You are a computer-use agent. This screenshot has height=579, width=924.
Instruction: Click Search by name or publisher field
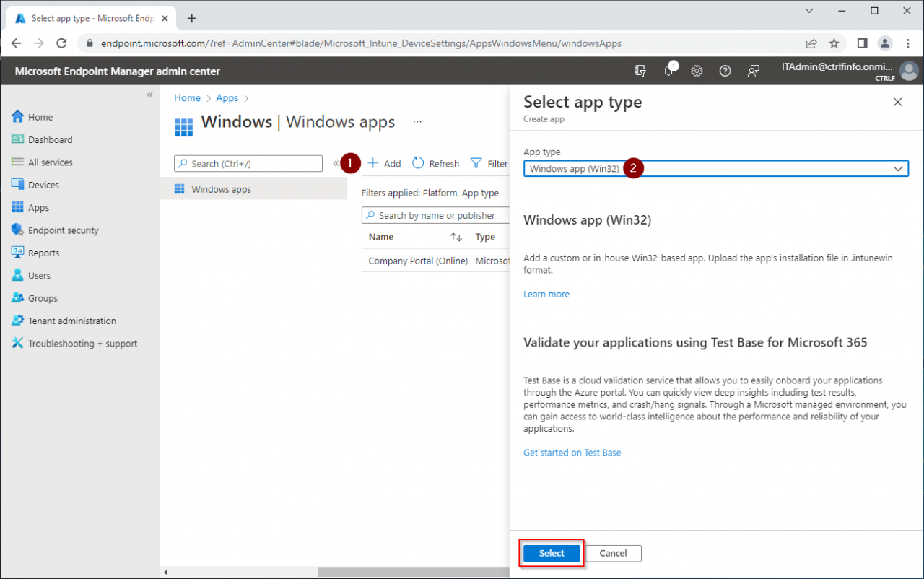(x=435, y=215)
